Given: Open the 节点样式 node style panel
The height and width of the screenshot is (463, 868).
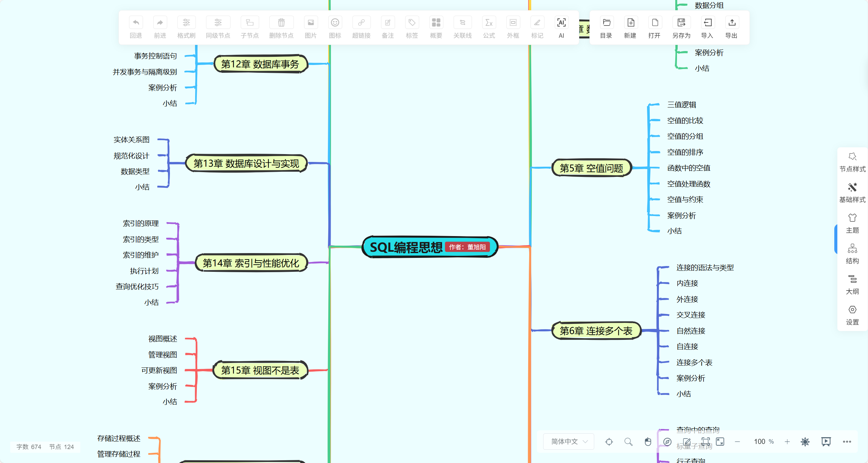Looking at the screenshot, I should (x=852, y=162).
